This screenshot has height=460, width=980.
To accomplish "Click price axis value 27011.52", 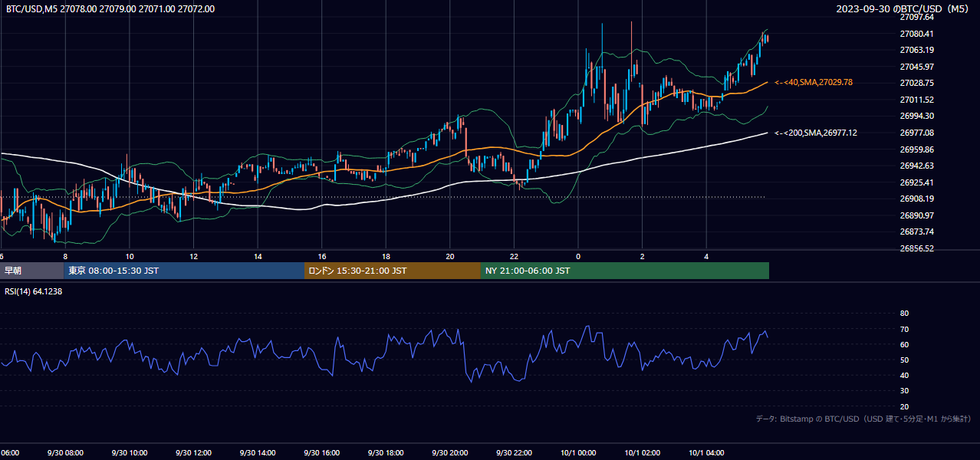I will [x=916, y=100].
